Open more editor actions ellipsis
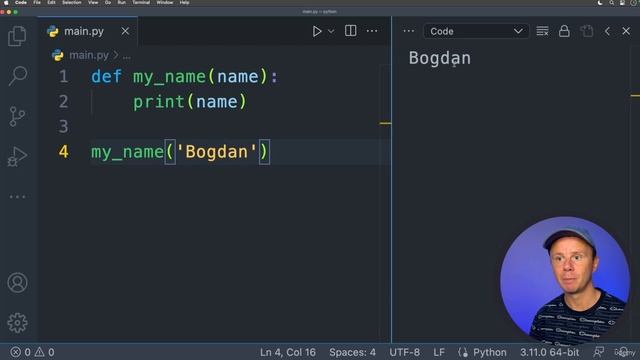The height and width of the screenshot is (360, 640). 372,31
